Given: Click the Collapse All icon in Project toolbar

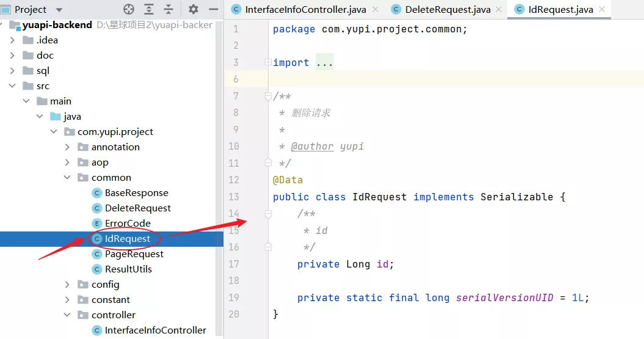Looking at the screenshot, I should point(168,9).
